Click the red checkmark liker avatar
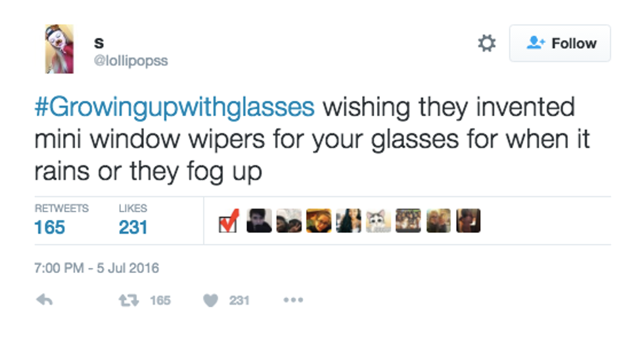Viewport: 644px width, 340px height. [229, 221]
